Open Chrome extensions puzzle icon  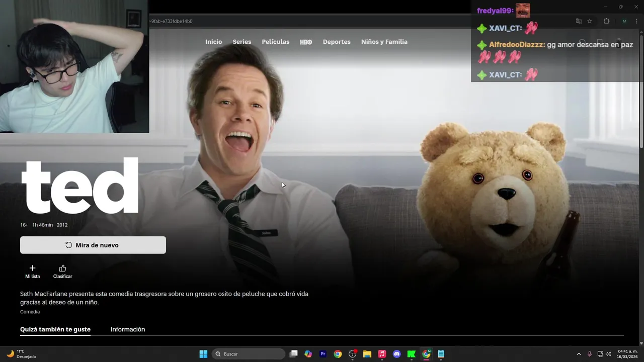[606, 21]
